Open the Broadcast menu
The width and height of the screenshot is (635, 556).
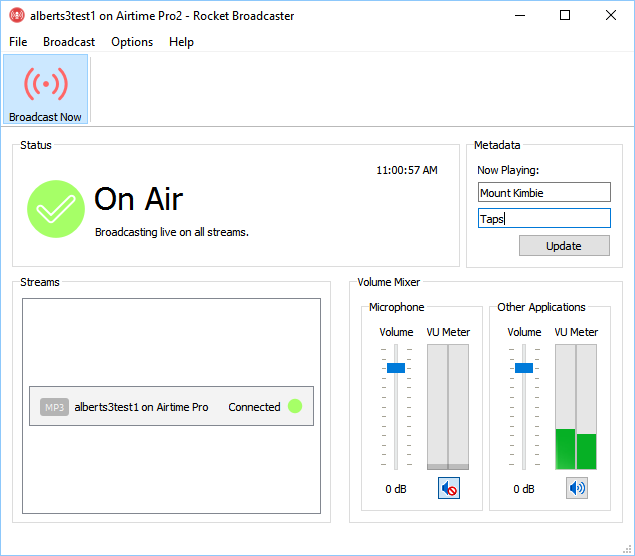(69, 42)
